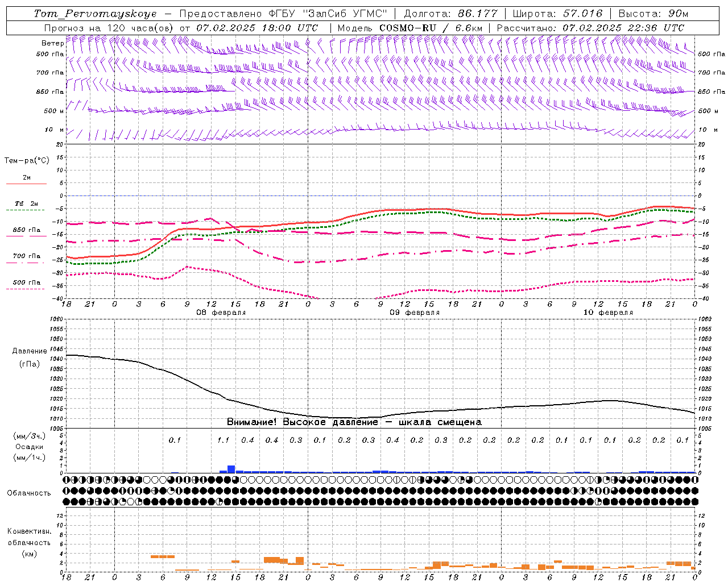Click the 'Тем-ра(°C)' temperature label

pyautogui.click(x=27, y=161)
